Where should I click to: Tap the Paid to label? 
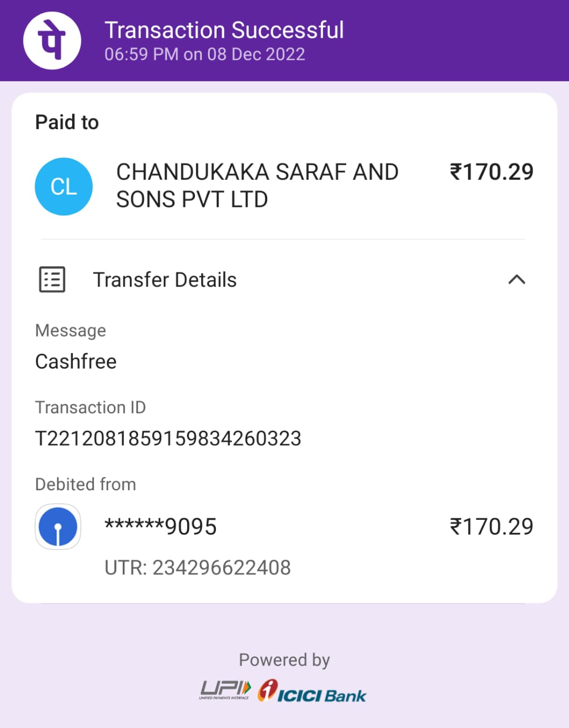tap(67, 122)
